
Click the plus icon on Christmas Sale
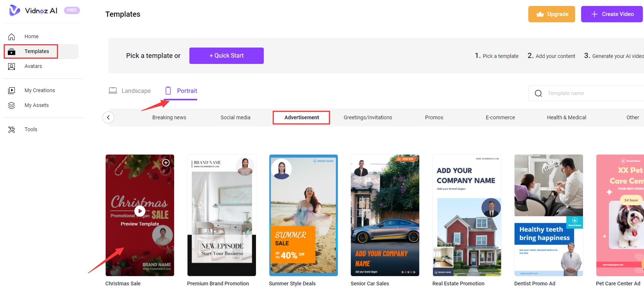tap(166, 163)
